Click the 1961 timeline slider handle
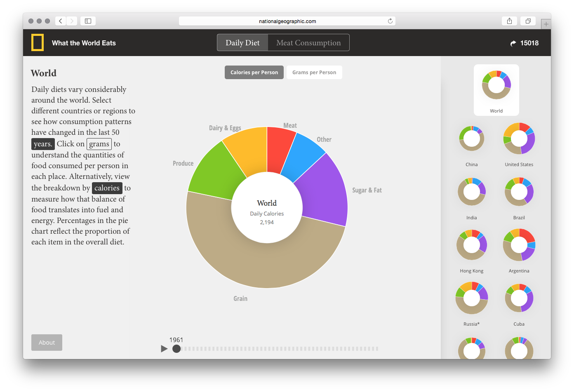The height and width of the screenshot is (392, 574). click(176, 349)
